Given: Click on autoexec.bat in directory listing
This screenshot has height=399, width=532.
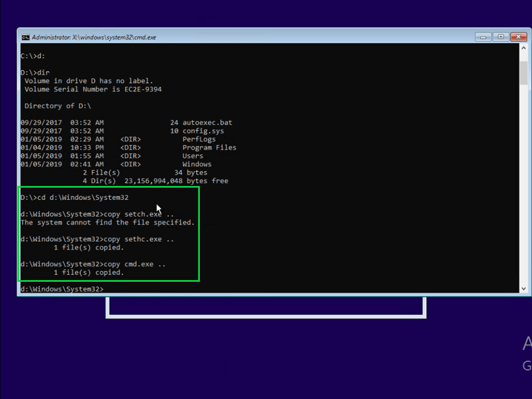Looking at the screenshot, I should 207,122.
